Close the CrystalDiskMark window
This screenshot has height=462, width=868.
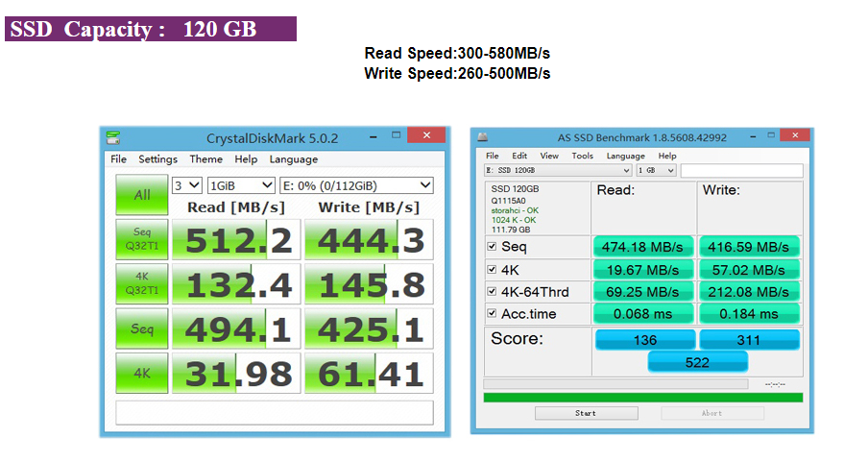[x=426, y=135]
